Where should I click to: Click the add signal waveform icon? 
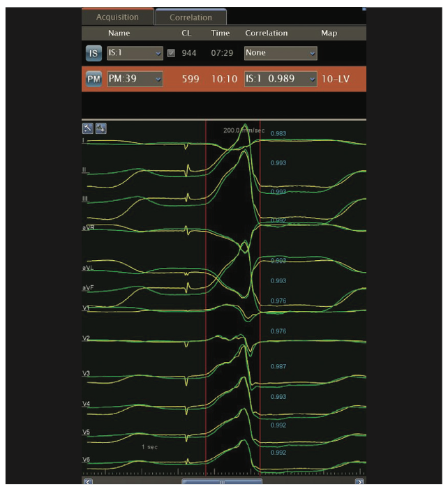101,128
